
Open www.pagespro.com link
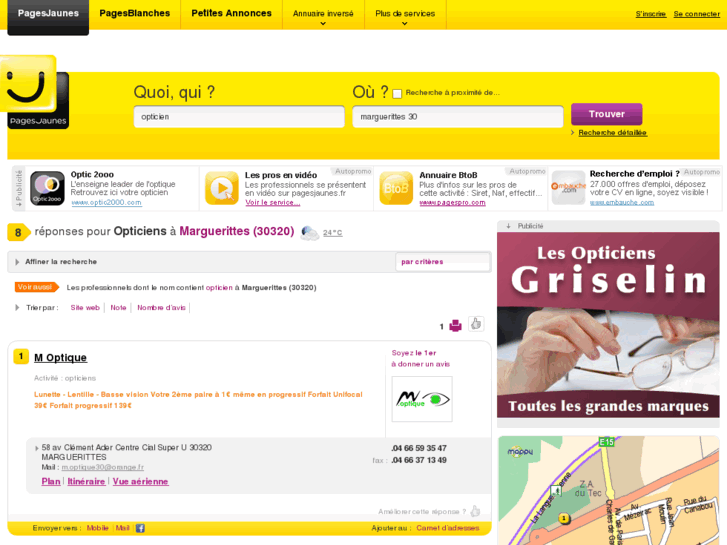pos(452,203)
